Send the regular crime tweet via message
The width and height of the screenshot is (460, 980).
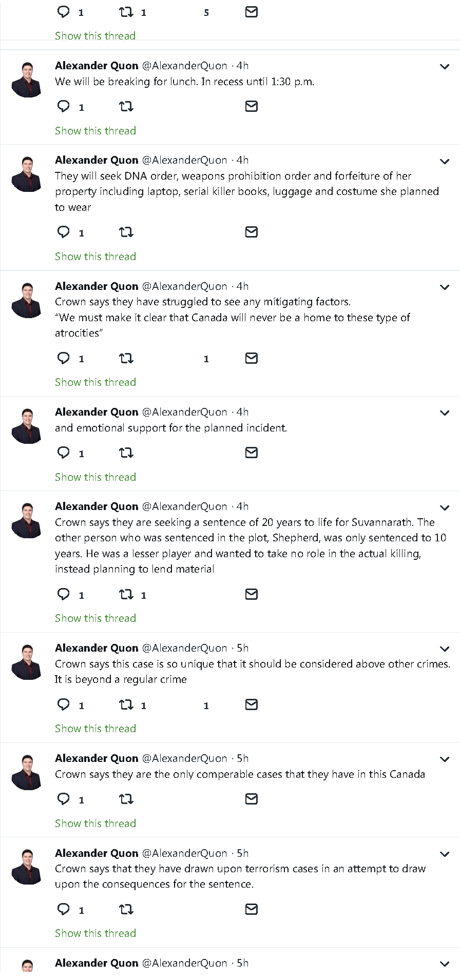point(251,704)
